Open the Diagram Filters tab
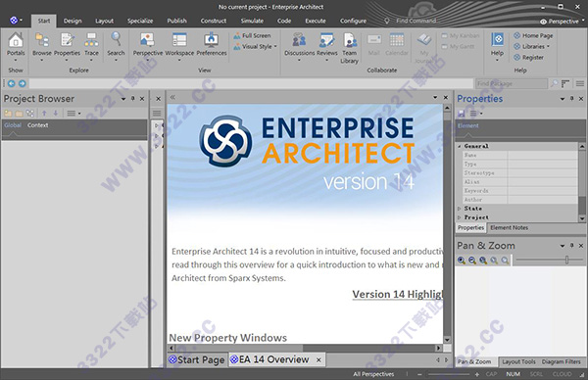The image size is (588, 380). (561, 362)
